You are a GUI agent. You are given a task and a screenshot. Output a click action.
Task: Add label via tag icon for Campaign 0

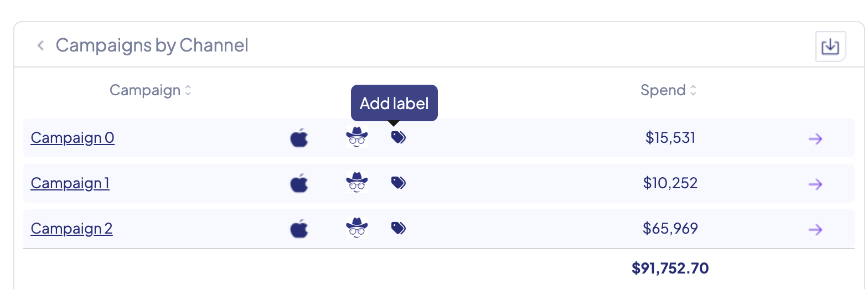click(399, 137)
